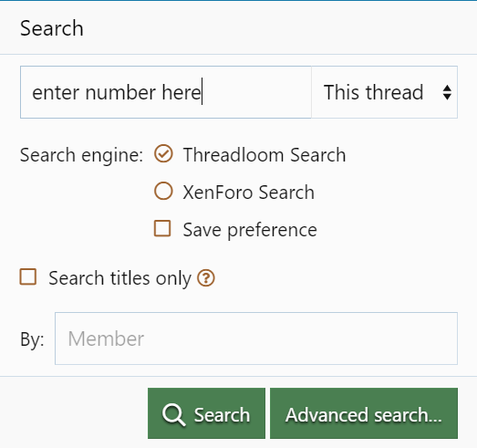
Task: Select the XenForo Search radio button
Action: pos(163,191)
